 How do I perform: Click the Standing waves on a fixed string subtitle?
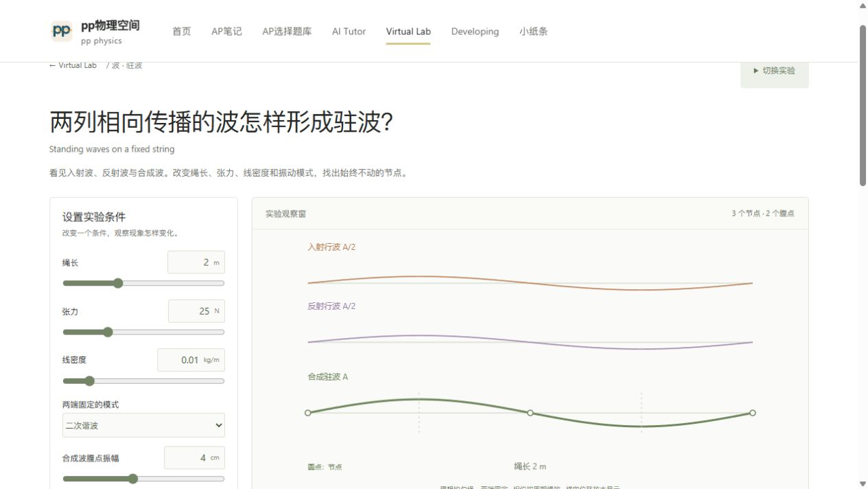(112, 149)
